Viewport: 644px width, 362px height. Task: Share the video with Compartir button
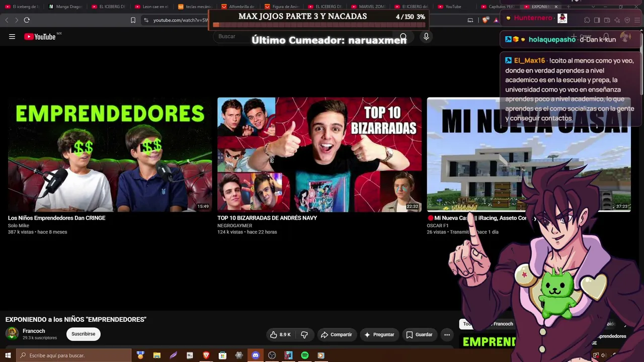336,334
